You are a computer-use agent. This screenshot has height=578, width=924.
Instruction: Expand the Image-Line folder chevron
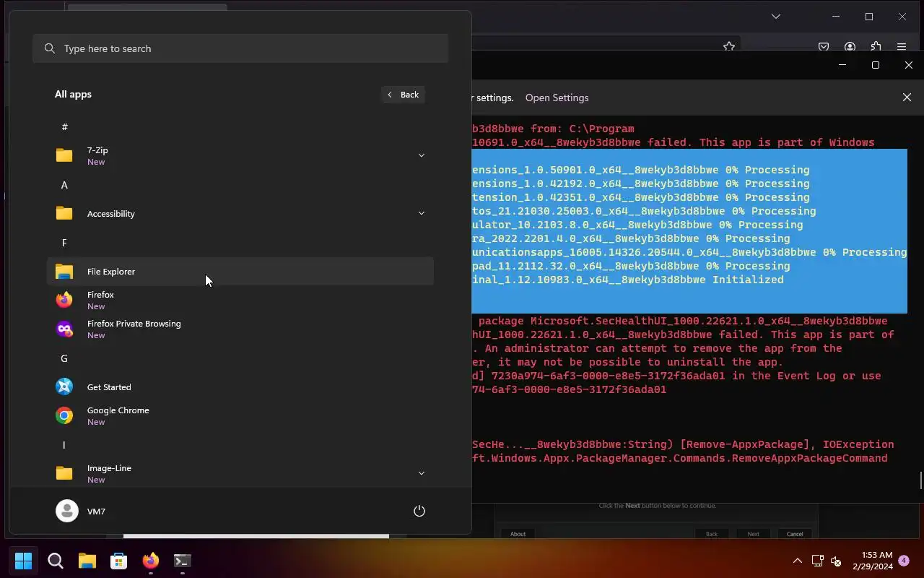pyautogui.click(x=422, y=473)
